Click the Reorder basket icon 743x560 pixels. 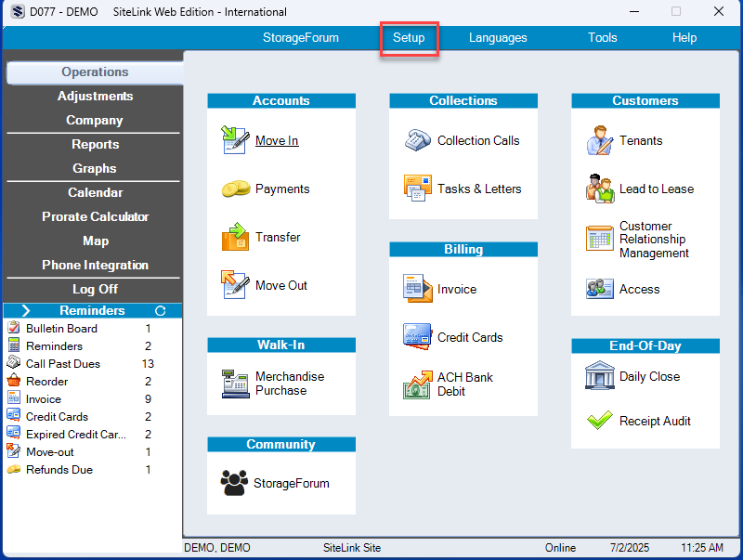14,381
